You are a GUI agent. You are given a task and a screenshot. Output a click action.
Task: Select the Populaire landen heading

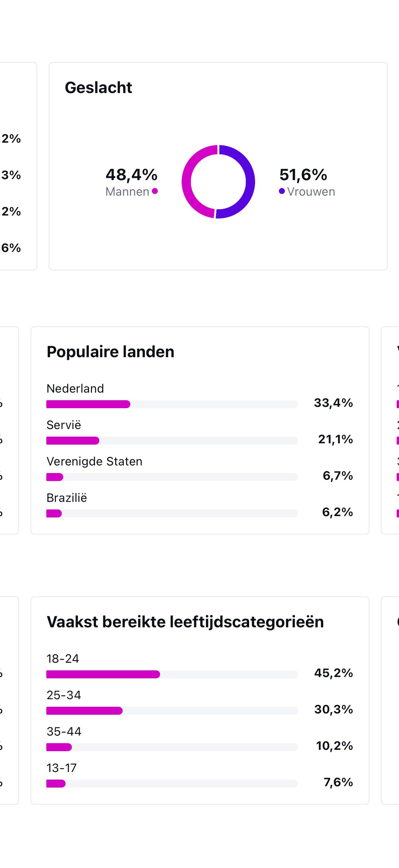111,352
